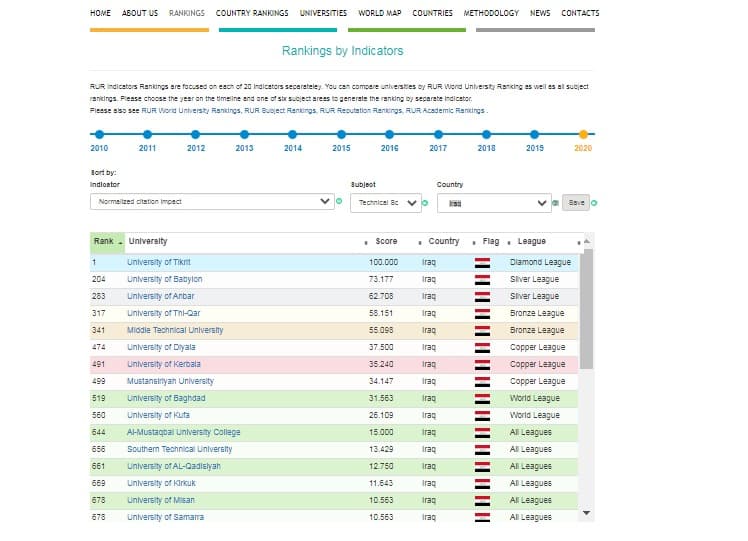Open the Subject dropdown
This screenshot has width=748, height=541.
pos(384,202)
